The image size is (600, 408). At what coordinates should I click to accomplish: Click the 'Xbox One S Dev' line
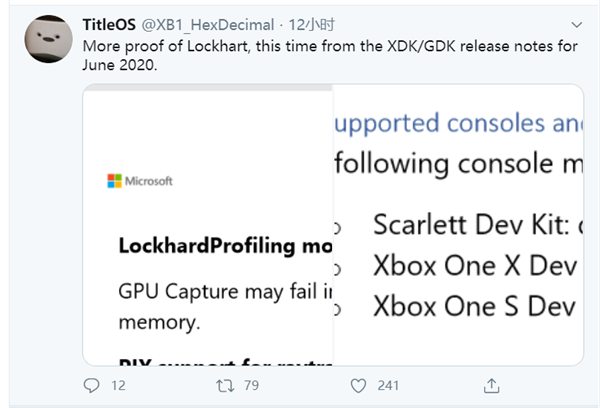(x=474, y=306)
